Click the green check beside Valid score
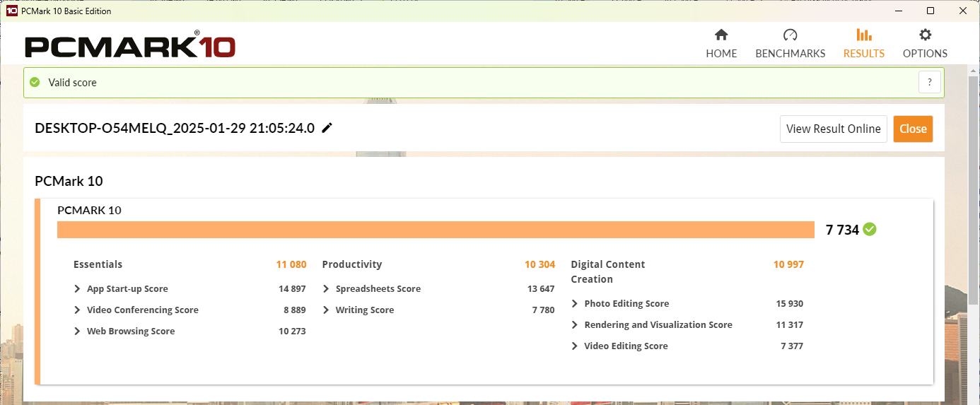The width and height of the screenshot is (980, 405). point(35,82)
